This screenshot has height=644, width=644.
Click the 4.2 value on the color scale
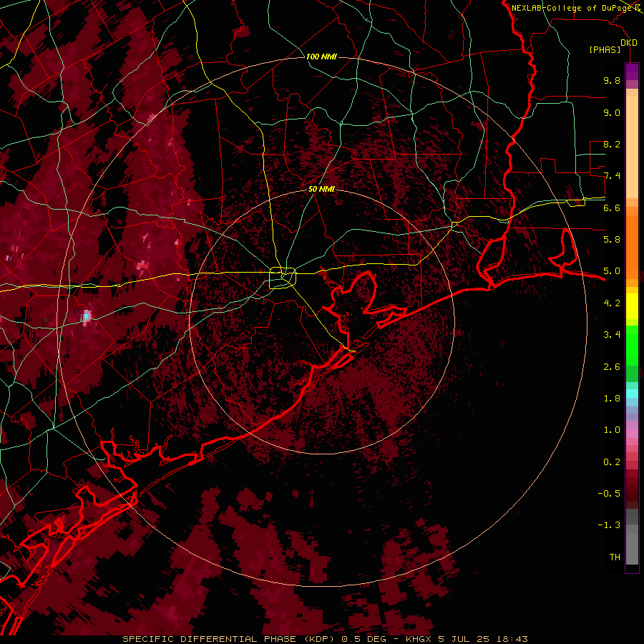pos(612,303)
